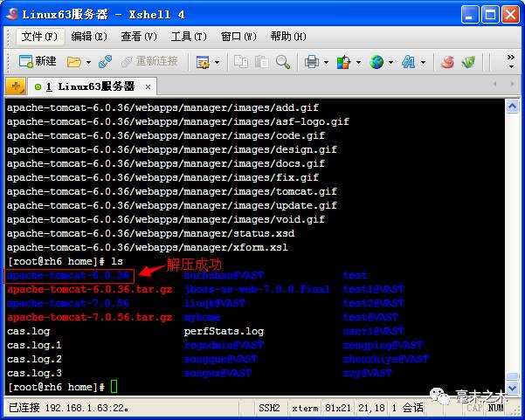The height and width of the screenshot is (420, 525).
Task: Click the apache-tomcat-7.0.56.tar.gz file name
Action: 90,317
